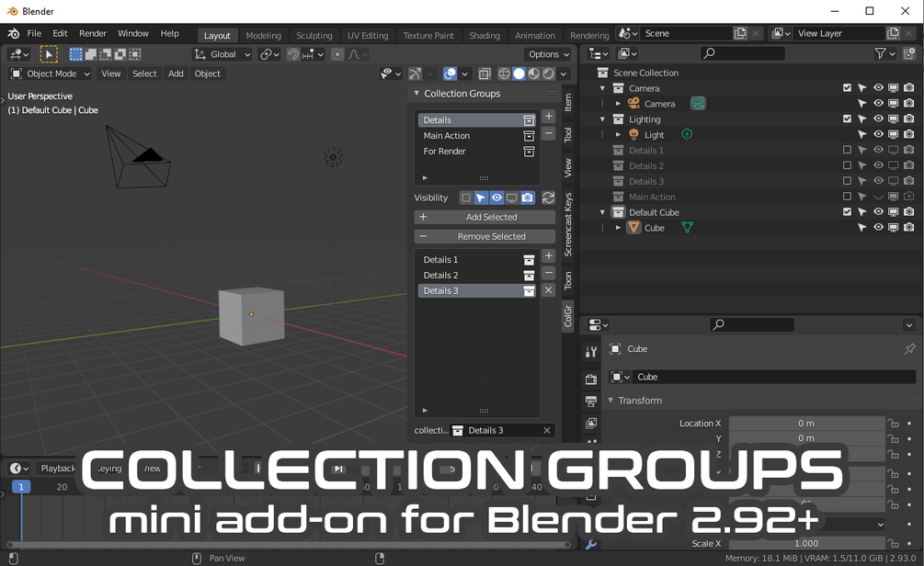The image size is (924, 566).
Task: Open the Render menu in the top bar
Action: point(93,33)
